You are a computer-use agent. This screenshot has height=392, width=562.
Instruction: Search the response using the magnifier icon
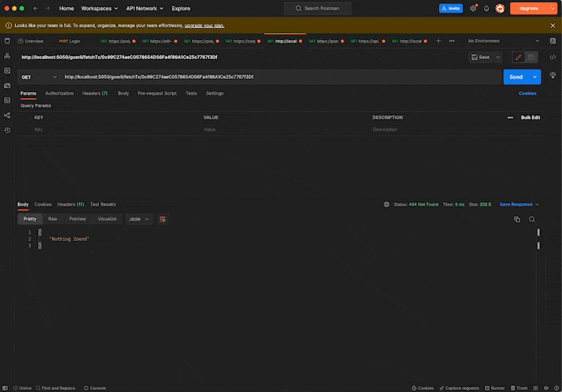pos(532,219)
